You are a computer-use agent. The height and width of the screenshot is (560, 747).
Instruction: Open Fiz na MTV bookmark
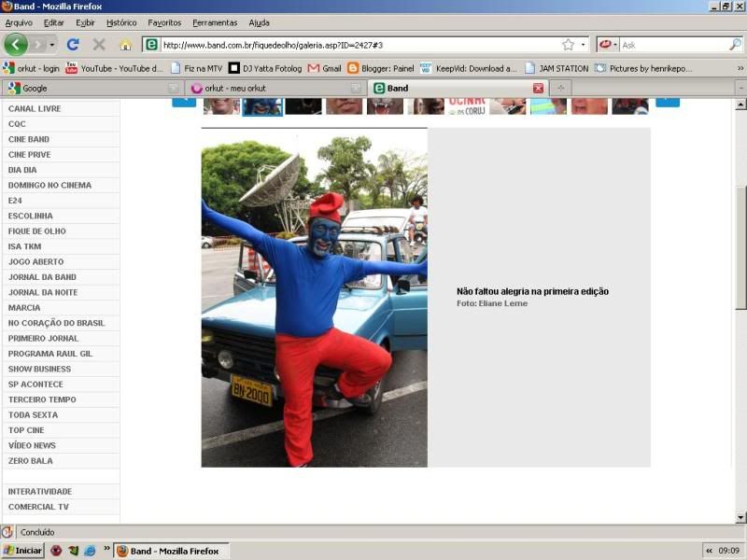pos(197,68)
